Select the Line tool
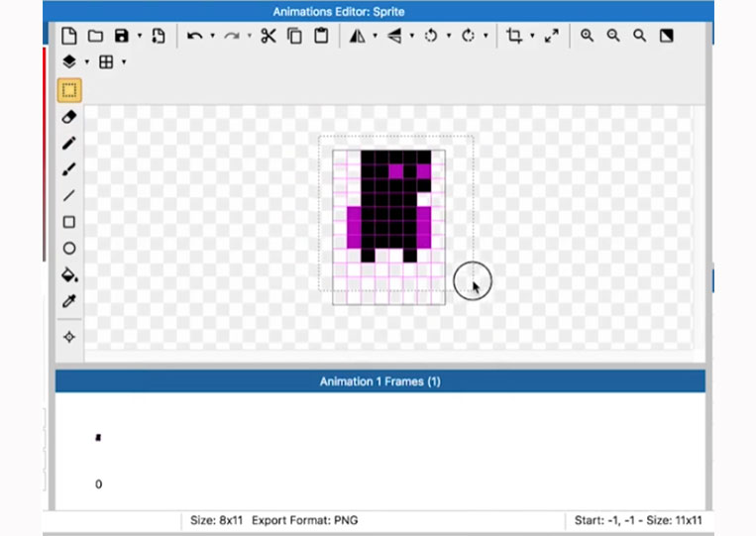 click(x=69, y=196)
